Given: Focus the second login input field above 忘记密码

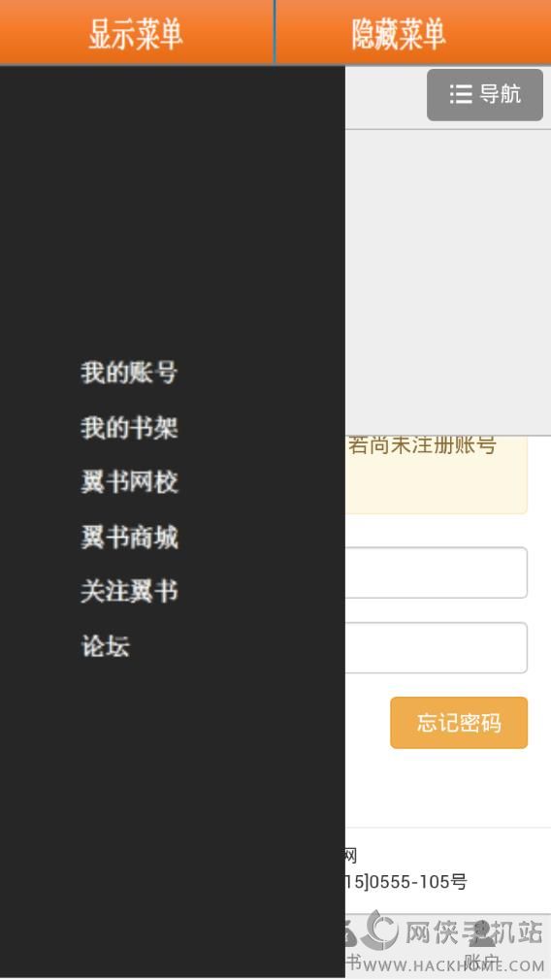Looking at the screenshot, I should [437, 647].
